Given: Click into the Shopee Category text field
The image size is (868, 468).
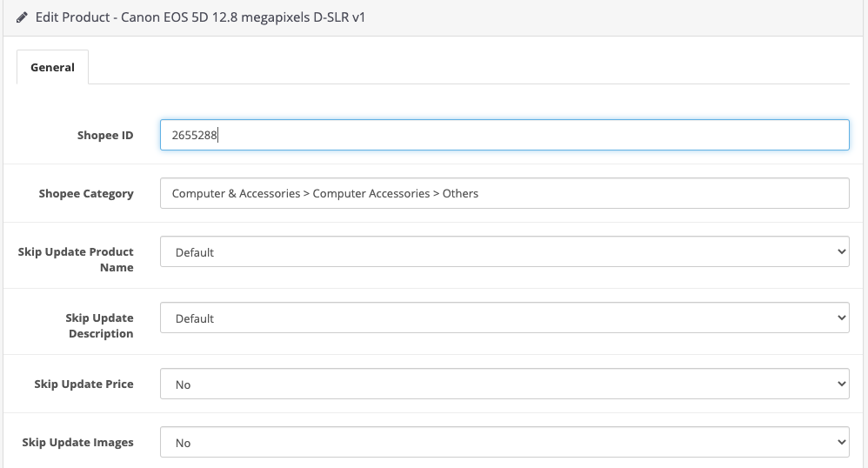Looking at the screenshot, I should 504,193.
